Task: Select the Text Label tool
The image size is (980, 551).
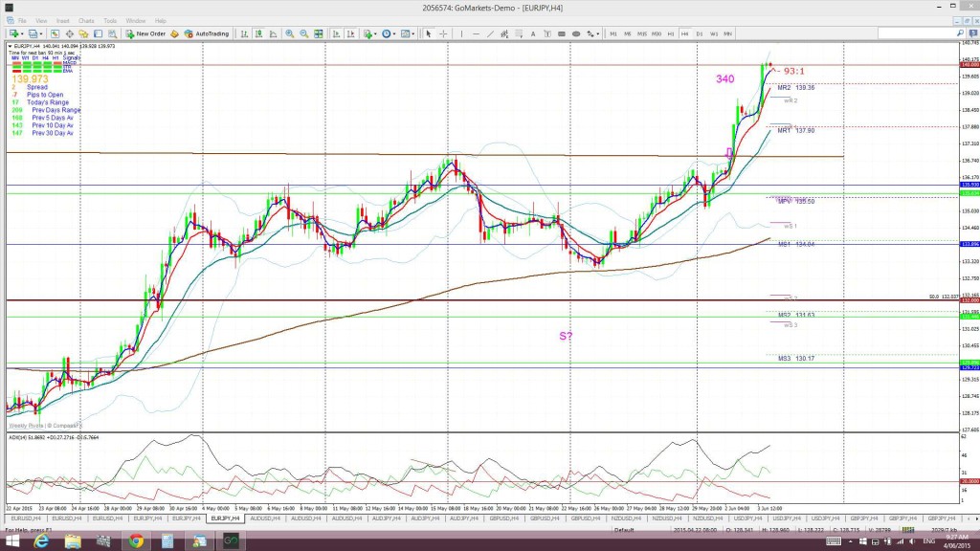Action: click(x=547, y=33)
